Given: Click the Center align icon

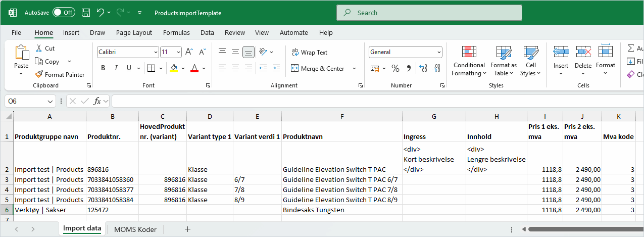Looking at the screenshot, I should [x=235, y=68].
